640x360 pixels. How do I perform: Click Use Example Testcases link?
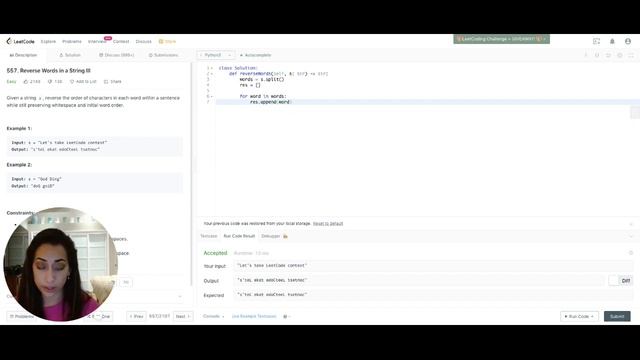[x=254, y=316]
